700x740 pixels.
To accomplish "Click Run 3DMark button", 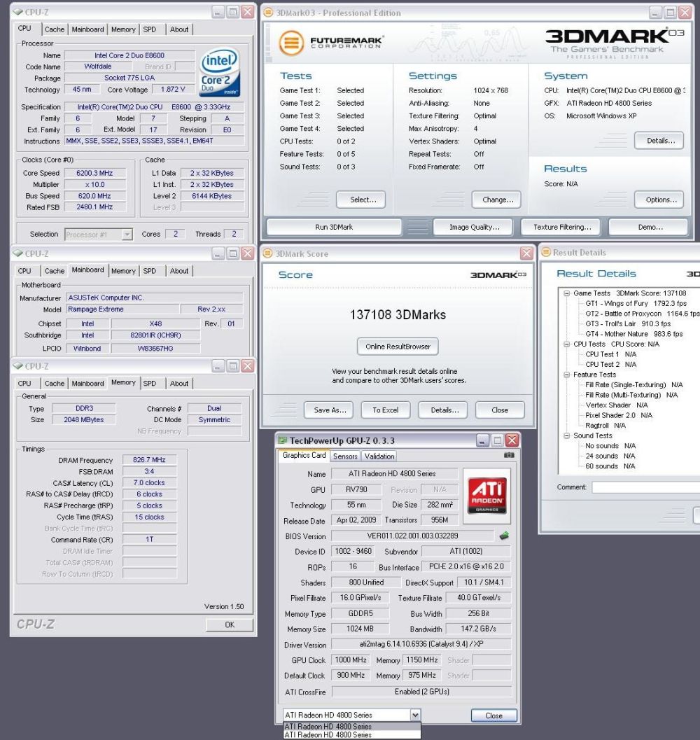I will pyautogui.click(x=334, y=227).
